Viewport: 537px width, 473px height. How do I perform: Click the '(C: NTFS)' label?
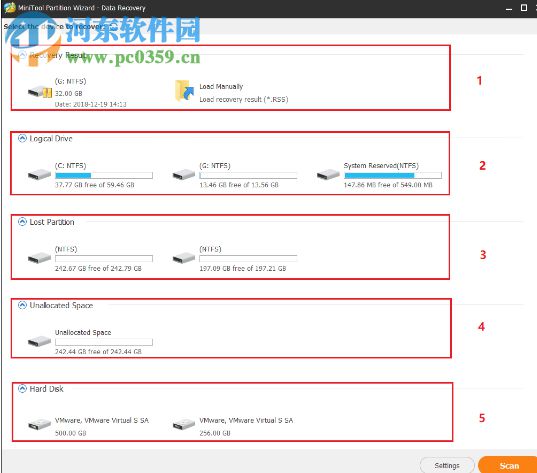[71, 166]
